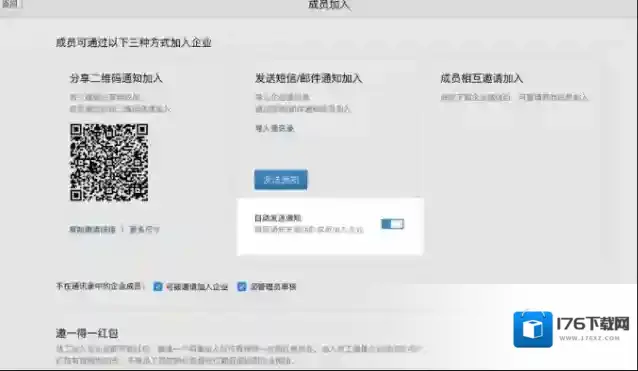Check the 可被邀请加入企业 checkbox

[158, 287]
